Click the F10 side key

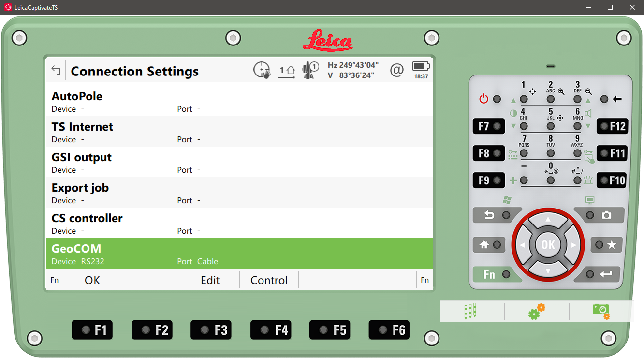click(x=612, y=180)
